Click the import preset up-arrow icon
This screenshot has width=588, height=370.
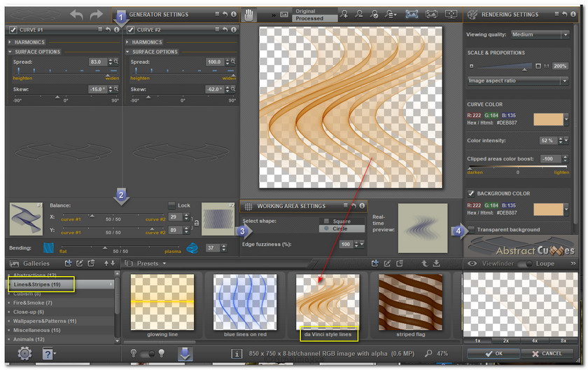pyautogui.click(x=424, y=263)
